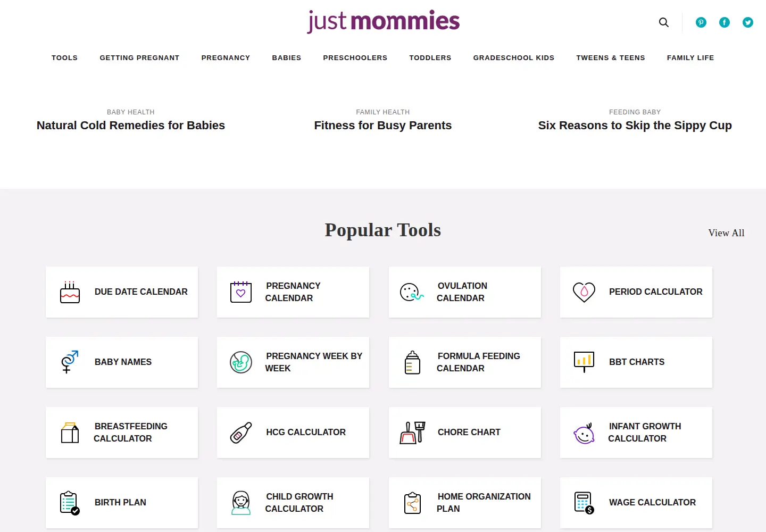Open the Infant Growth Calculator text link
This screenshot has height=532, width=766.
point(645,433)
